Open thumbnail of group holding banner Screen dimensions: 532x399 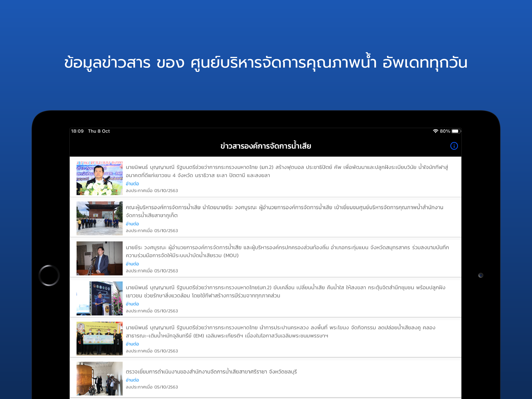coord(99,338)
